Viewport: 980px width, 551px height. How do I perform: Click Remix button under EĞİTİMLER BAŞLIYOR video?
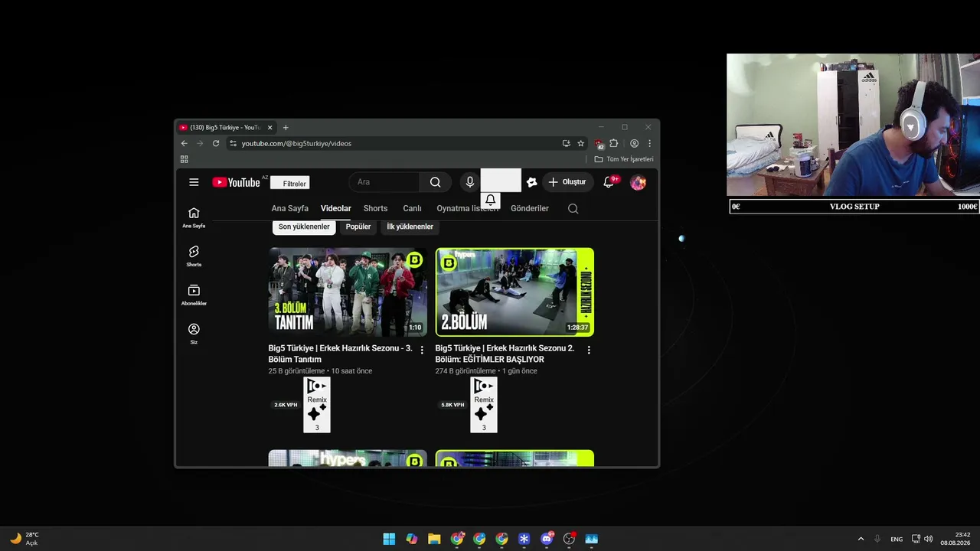(484, 405)
